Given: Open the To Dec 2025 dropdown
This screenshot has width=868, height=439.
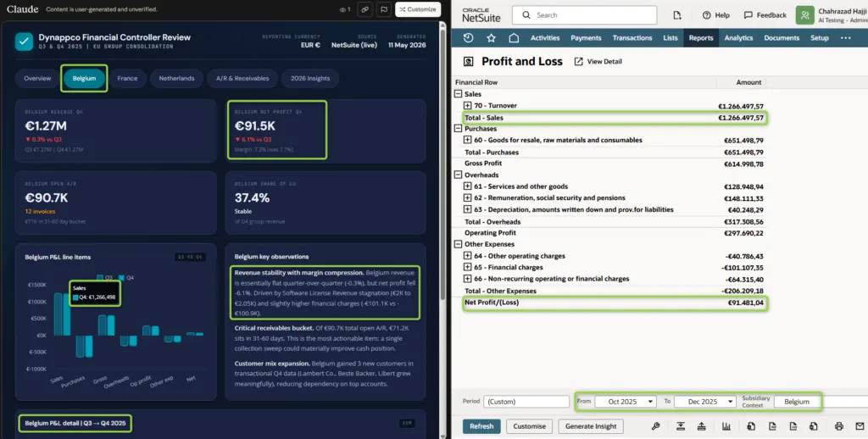Looking at the screenshot, I should (x=705, y=402).
